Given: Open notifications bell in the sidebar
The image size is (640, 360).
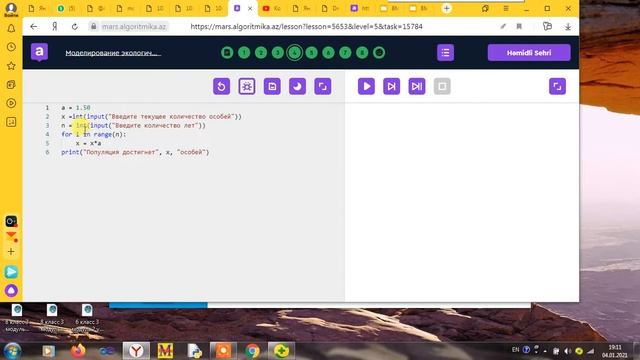Looking at the screenshot, I should click(11, 28).
